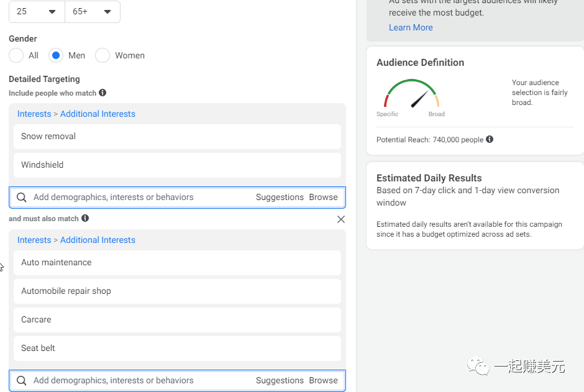Image resolution: width=584 pixels, height=392 pixels.
Task: Open the maximum age dropdown showing 65+
Action: (93, 12)
